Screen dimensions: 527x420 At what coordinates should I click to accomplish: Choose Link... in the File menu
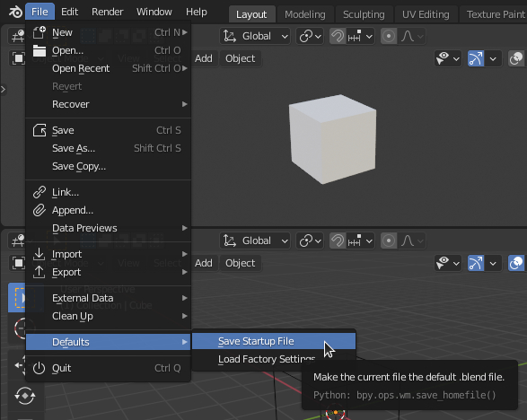coord(109,192)
